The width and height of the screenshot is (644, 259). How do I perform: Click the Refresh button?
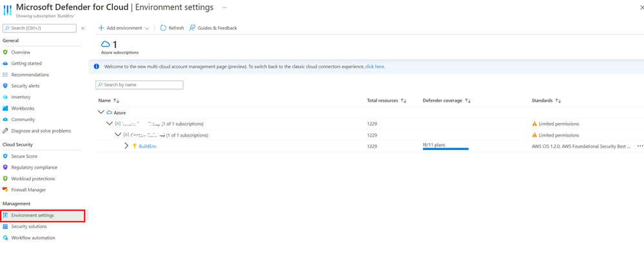click(x=171, y=28)
